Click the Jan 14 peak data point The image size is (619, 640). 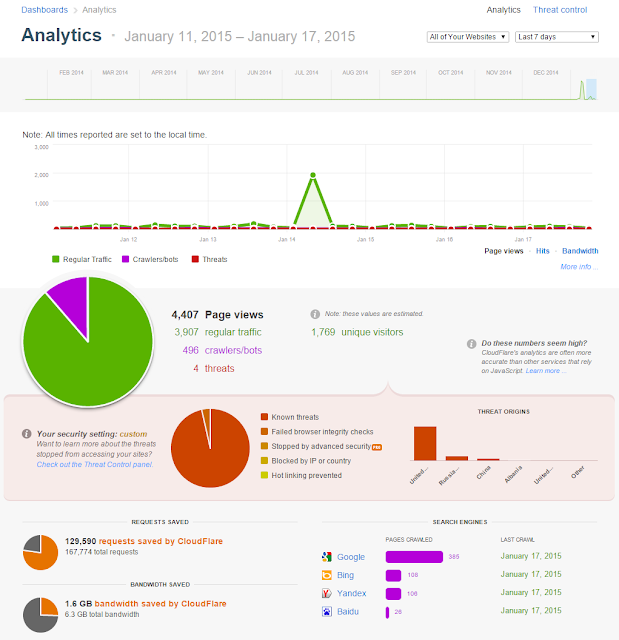313,175
